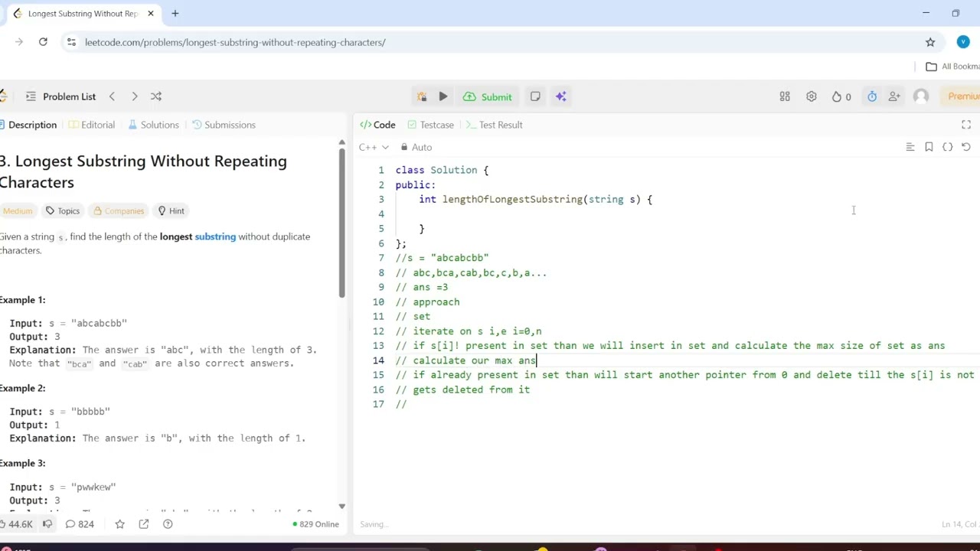Click the debug icon beside Run
The image size is (980, 551).
(x=422, y=96)
